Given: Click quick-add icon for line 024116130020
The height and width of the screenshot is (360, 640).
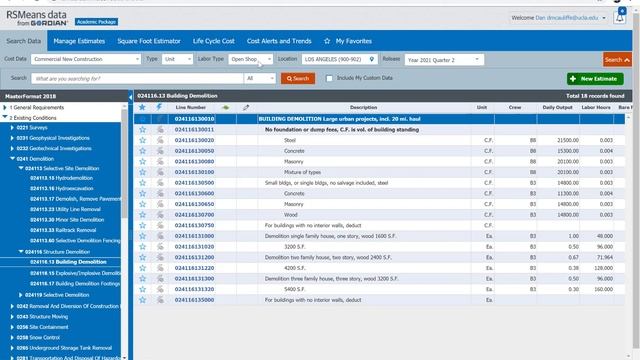Looking at the screenshot, I should pos(160,140).
